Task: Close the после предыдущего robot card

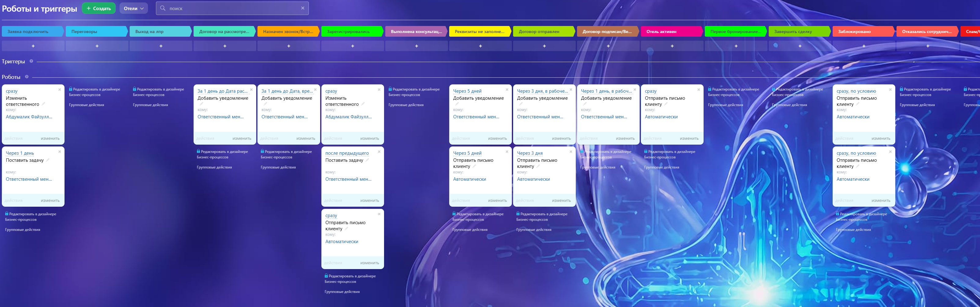Action: (379, 152)
